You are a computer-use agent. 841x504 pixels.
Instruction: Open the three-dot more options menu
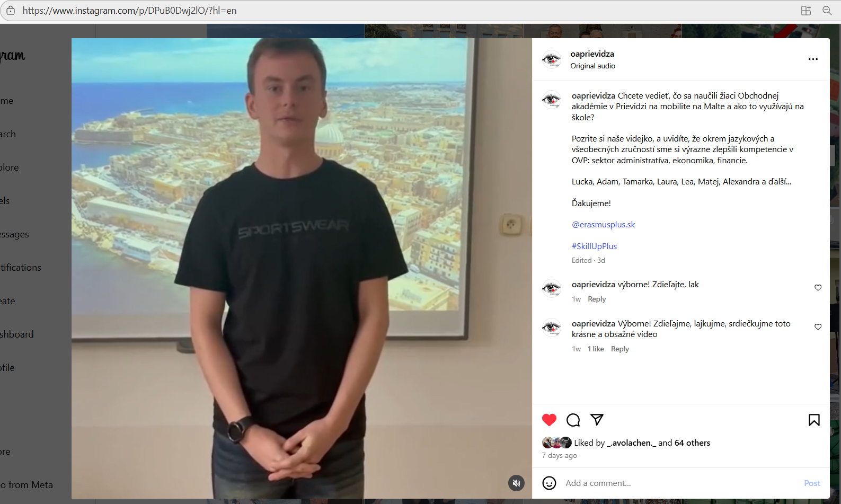[x=813, y=59]
